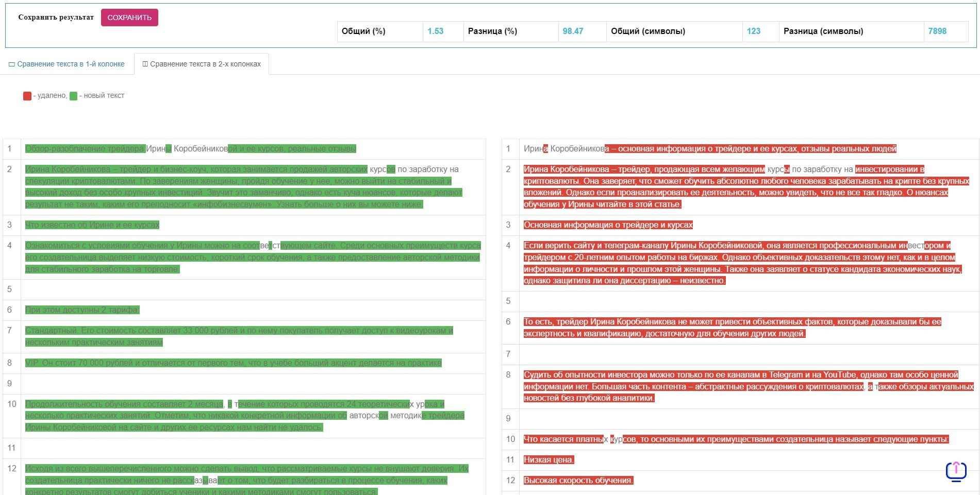
Task: Click right heading Ирина Коробейникова – основная информация
Action: [x=710, y=149]
